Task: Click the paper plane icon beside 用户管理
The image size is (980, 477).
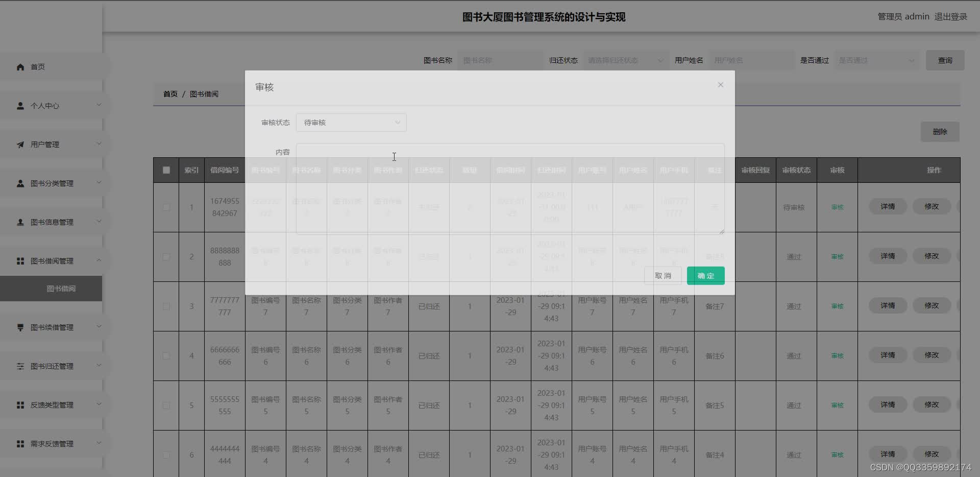Action: (x=20, y=145)
